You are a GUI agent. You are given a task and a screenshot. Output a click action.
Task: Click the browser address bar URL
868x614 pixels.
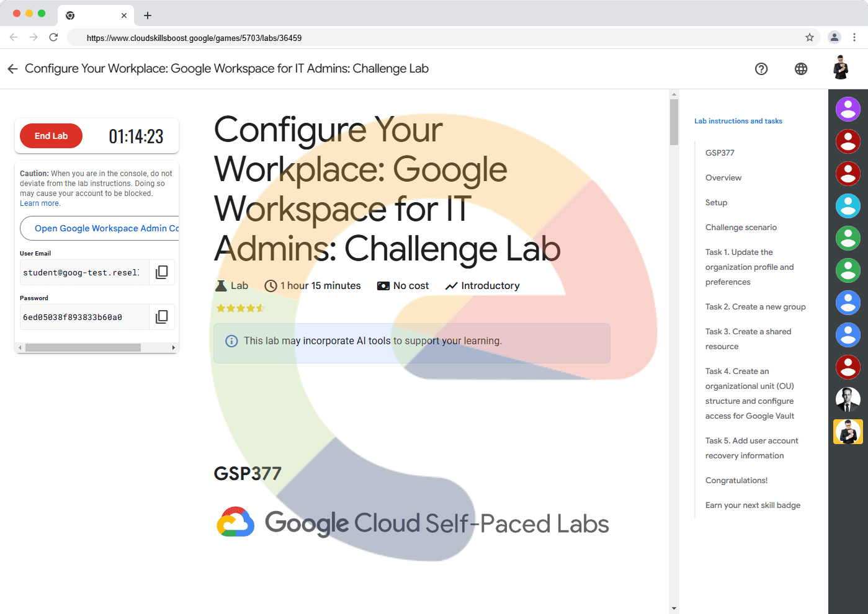[x=194, y=38]
